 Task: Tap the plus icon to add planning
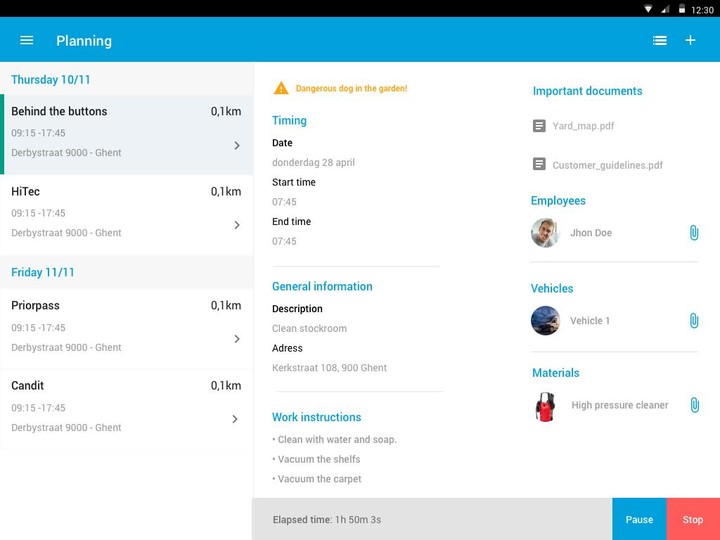pos(690,40)
